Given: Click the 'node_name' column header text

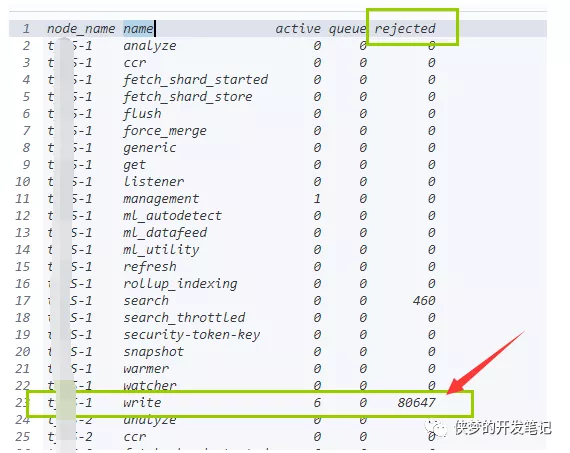Looking at the screenshot, I should [x=81, y=28].
